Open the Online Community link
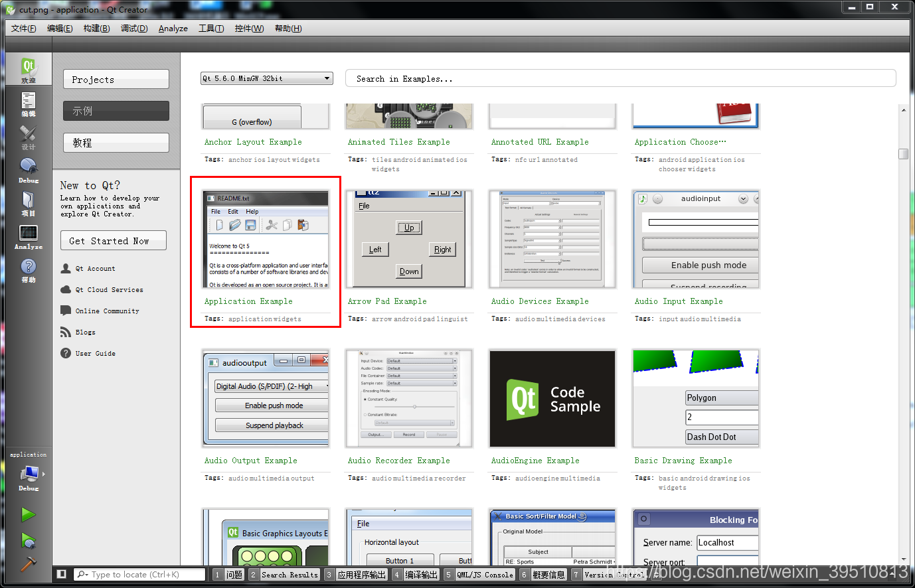Image resolution: width=915 pixels, height=588 pixels. pos(107,311)
